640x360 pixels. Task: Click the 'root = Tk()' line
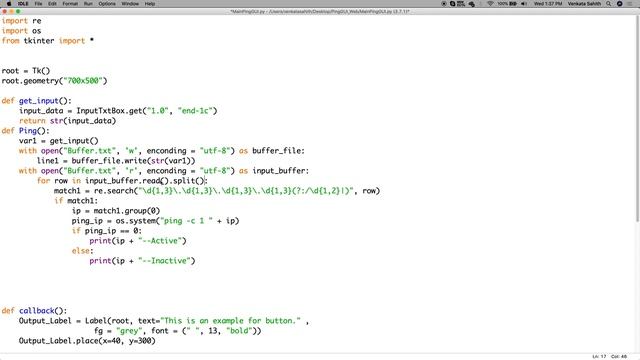coord(26,71)
